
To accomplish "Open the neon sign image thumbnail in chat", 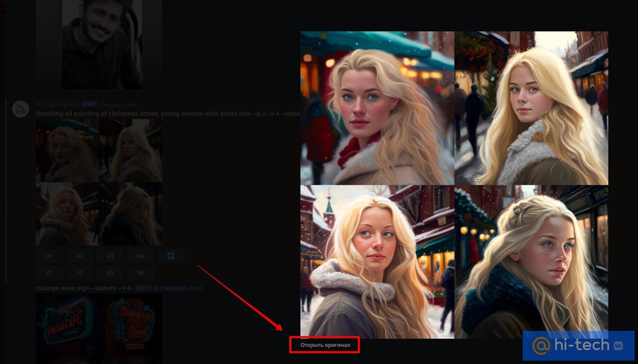I will 99,328.
